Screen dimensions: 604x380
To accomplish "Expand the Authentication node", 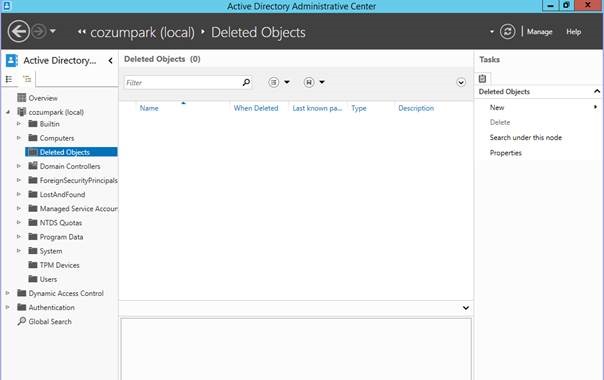I will pos(8,307).
